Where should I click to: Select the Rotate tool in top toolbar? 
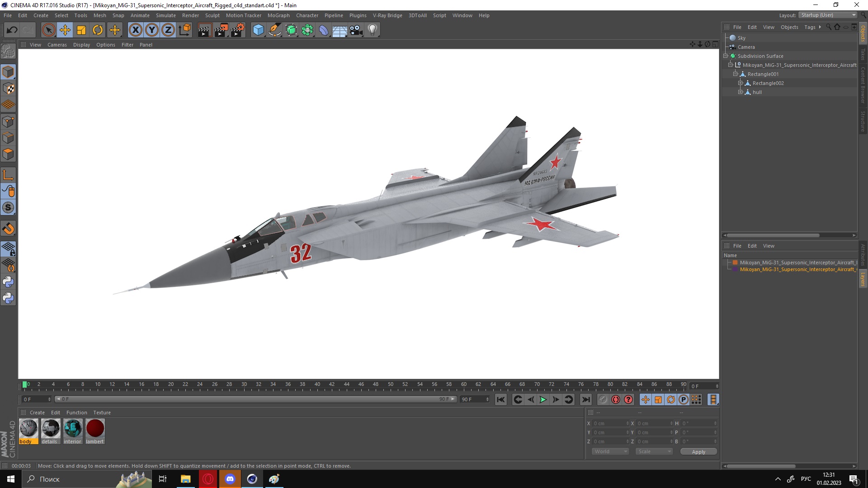(x=98, y=30)
